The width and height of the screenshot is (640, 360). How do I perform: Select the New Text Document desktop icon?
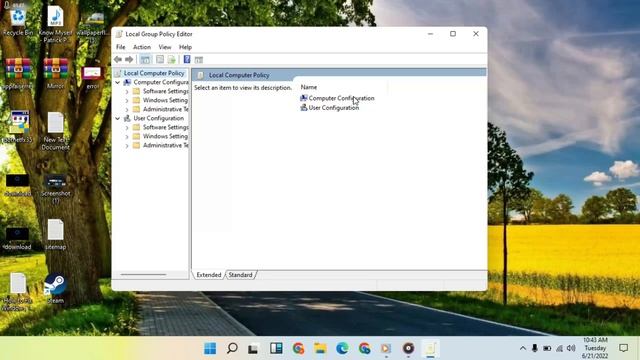coord(56,131)
